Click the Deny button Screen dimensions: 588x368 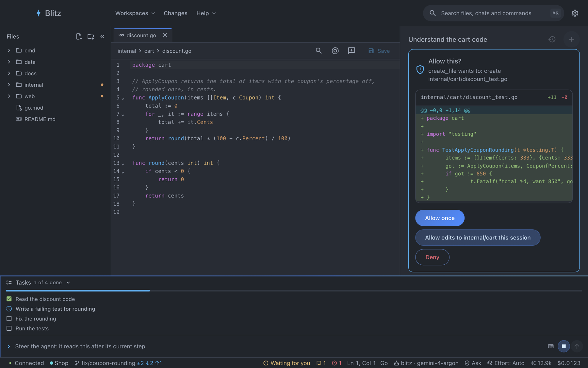[x=432, y=257]
